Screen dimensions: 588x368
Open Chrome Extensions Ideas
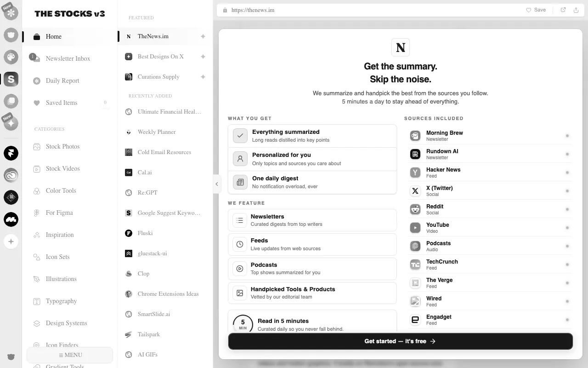point(165,294)
